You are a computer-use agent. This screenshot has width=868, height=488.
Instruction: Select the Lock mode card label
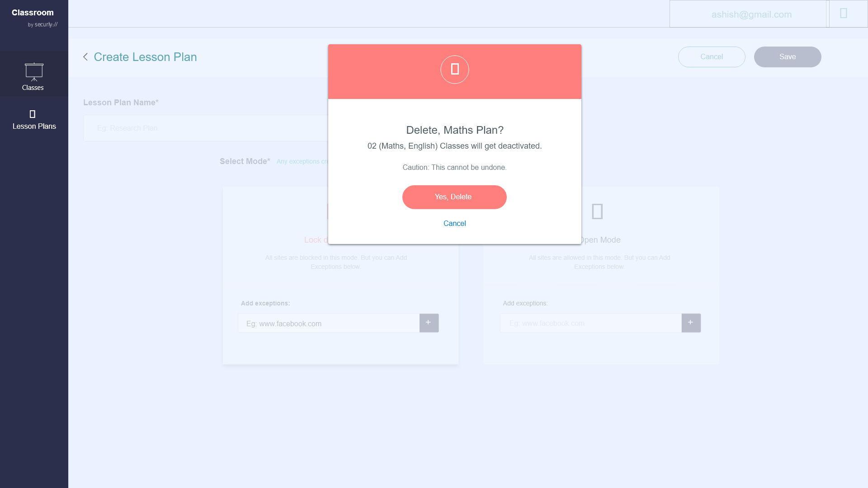pos(315,240)
